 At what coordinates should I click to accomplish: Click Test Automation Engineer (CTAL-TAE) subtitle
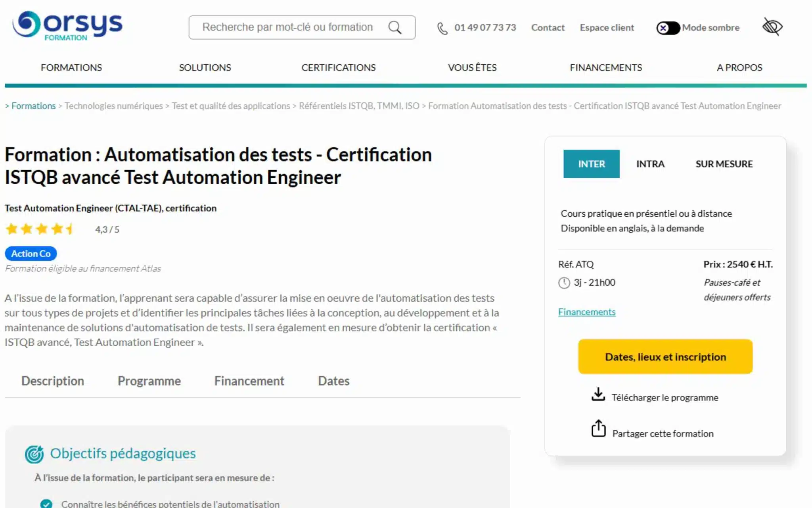(111, 208)
